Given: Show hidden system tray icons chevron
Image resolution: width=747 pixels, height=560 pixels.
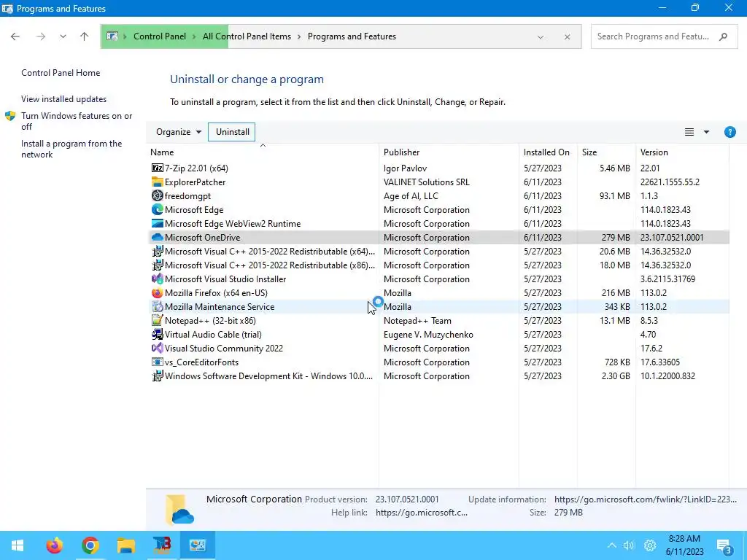Looking at the screenshot, I should [612, 545].
